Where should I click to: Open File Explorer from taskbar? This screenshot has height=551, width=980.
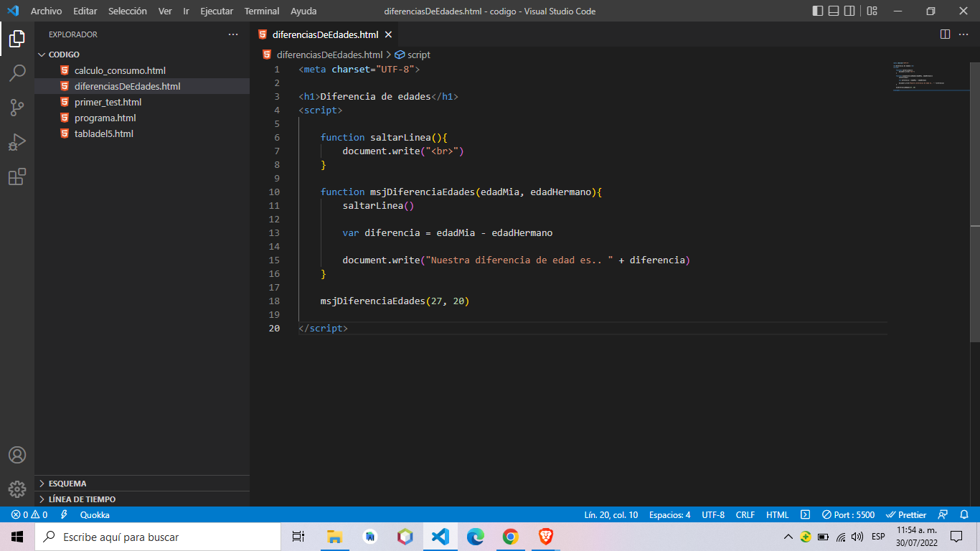pyautogui.click(x=334, y=537)
